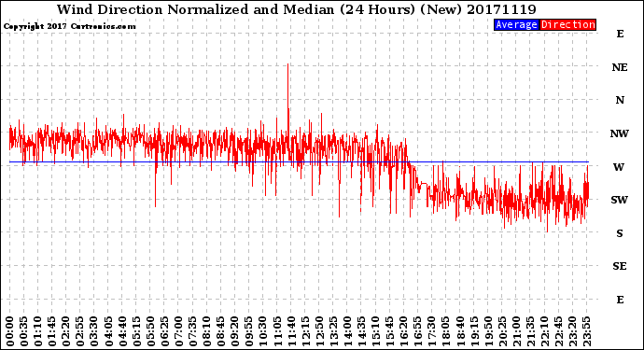Click the 00:35 time label
Image resolution: width=644 pixels, height=350 pixels.
[24, 331]
